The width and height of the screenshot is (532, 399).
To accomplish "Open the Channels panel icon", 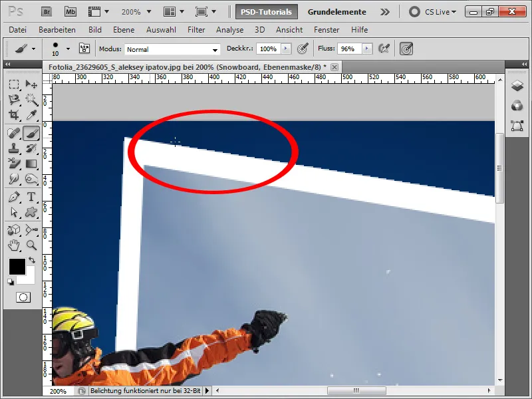I will point(517,106).
